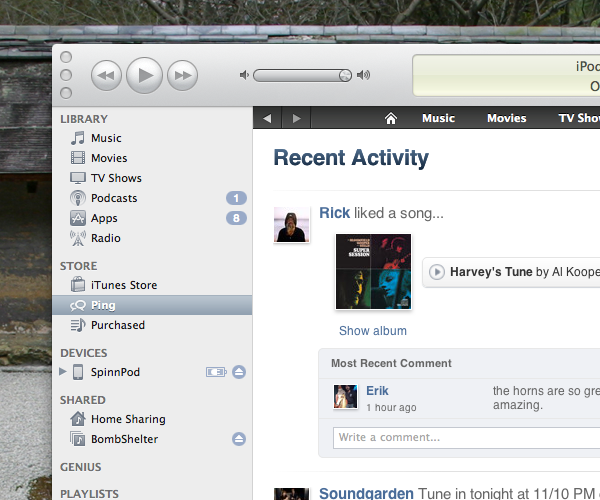The height and width of the screenshot is (500, 600).
Task: Click the high volume speaker icon
Action: click(x=363, y=75)
